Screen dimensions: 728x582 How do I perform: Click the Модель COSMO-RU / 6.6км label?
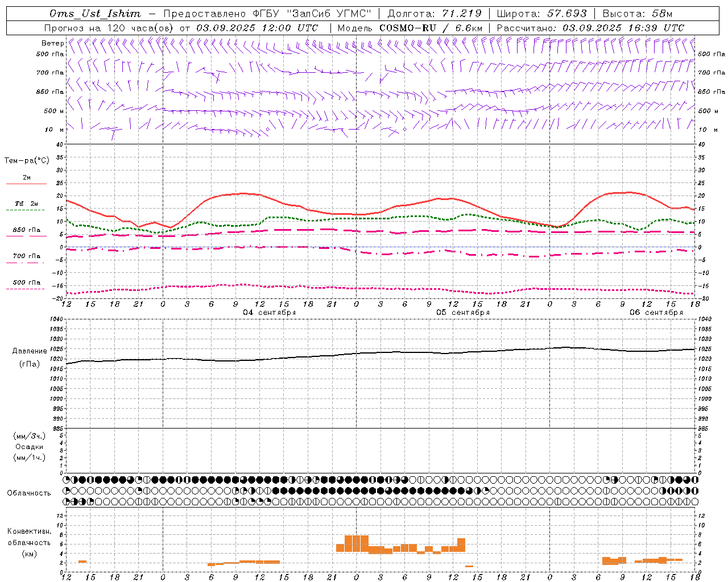(x=410, y=28)
